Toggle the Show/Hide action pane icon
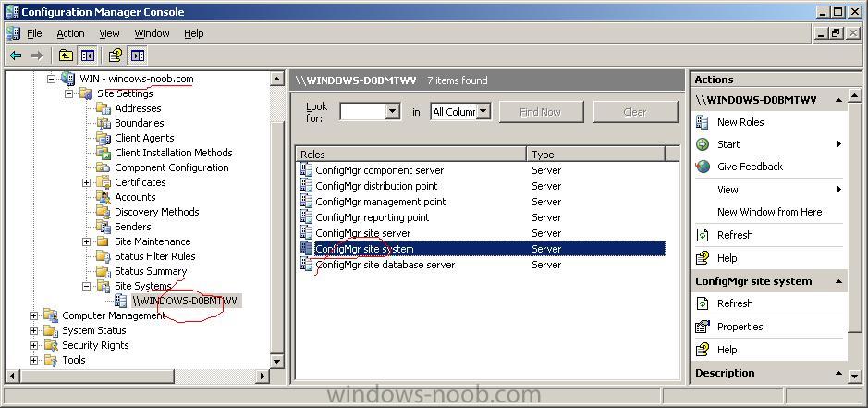 (138, 55)
